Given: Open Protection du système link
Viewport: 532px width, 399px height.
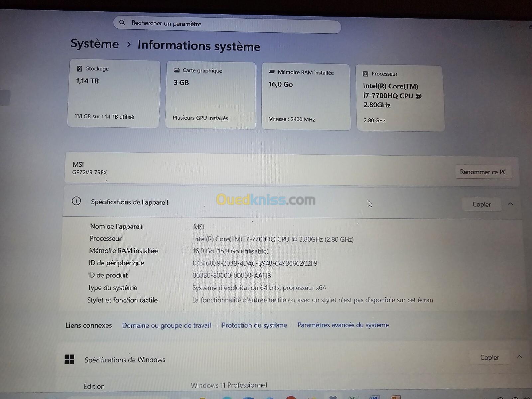Looking at the screenshot, I should click(x=254, y=325).
